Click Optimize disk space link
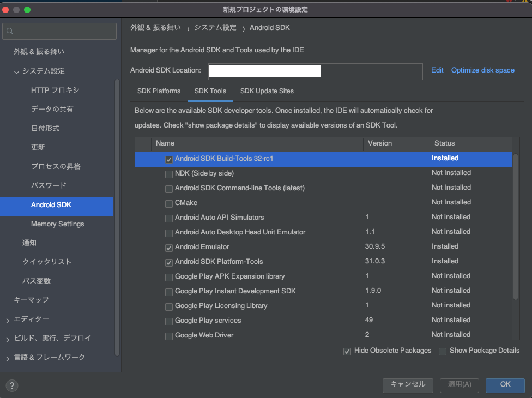This screenshot has width=532, height=398. [x=482, y=70]
